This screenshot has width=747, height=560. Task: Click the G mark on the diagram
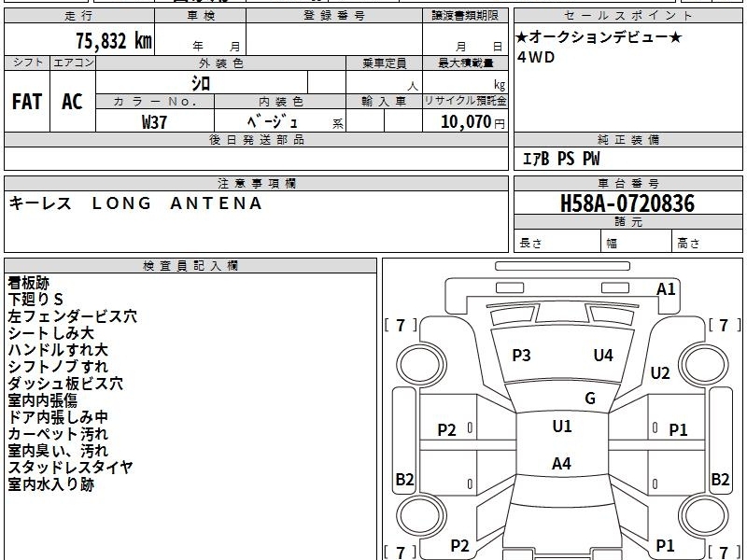tap(590, 399)
